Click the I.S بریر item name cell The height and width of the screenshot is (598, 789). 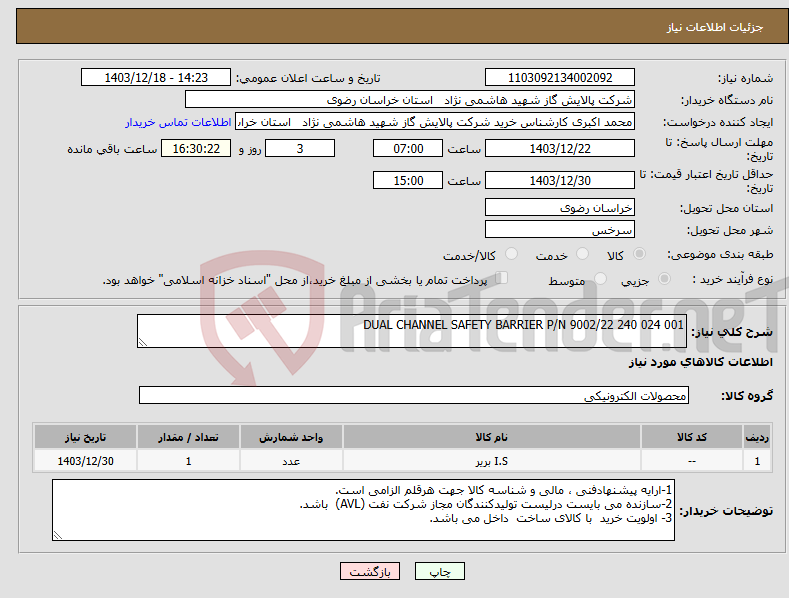492,461
